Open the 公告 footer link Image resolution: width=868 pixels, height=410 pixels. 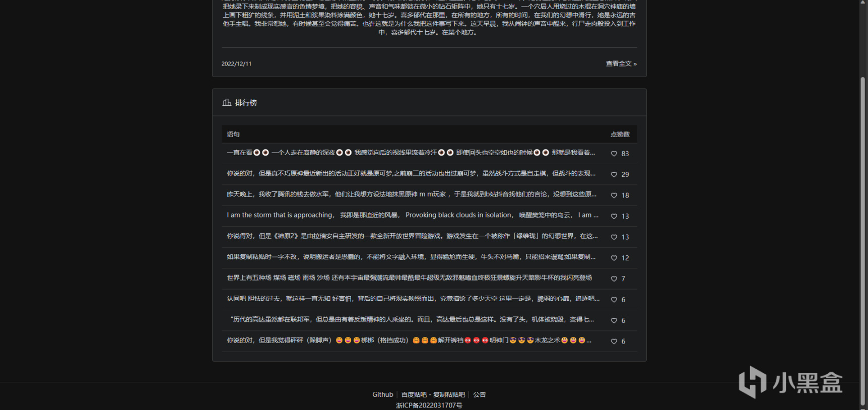click(480, 394)
